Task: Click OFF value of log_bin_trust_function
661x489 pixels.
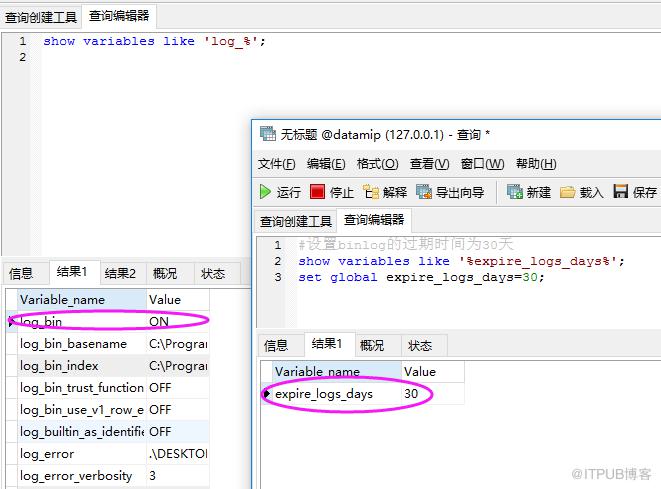Action: click(177, 387)
